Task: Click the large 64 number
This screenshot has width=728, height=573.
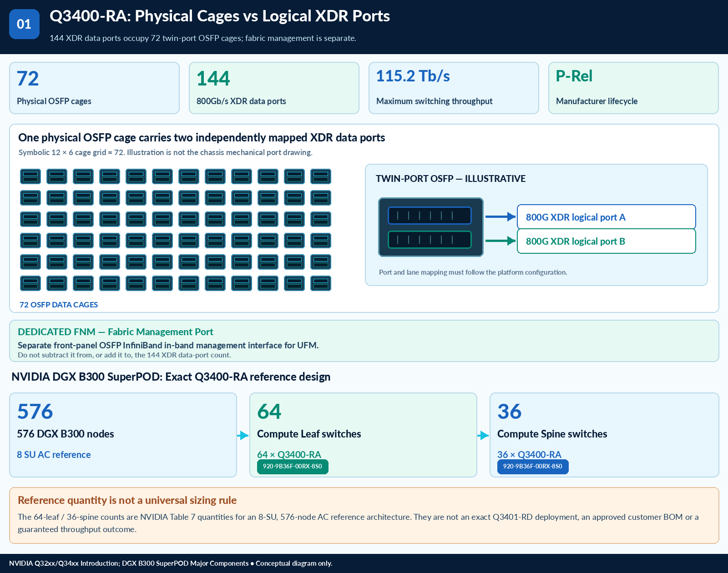Action: coord(269,412)
